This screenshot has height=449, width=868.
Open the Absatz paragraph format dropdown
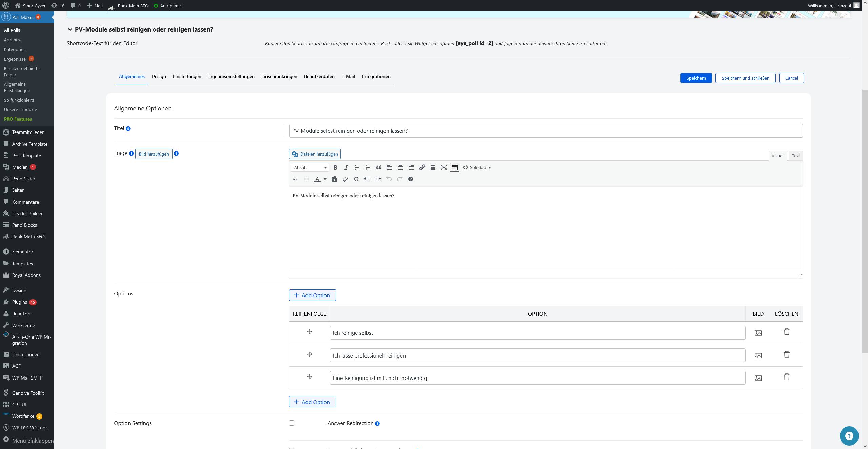pos(310,167)
